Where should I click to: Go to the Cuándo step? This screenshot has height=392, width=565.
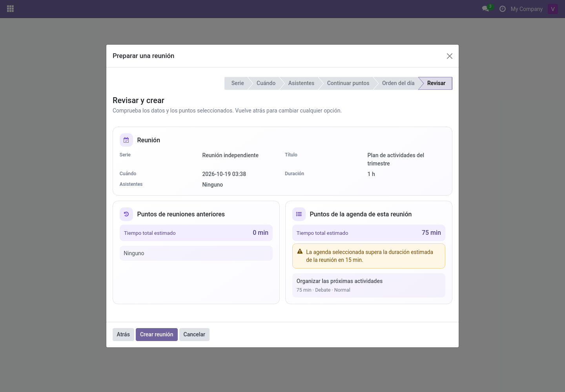(266, 83)
